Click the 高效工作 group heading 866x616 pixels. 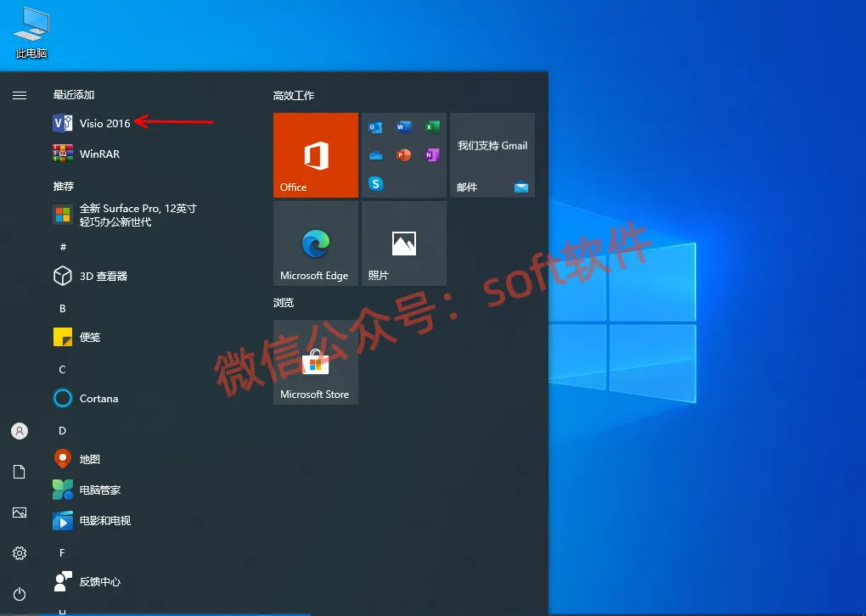[x=293, y=96]
